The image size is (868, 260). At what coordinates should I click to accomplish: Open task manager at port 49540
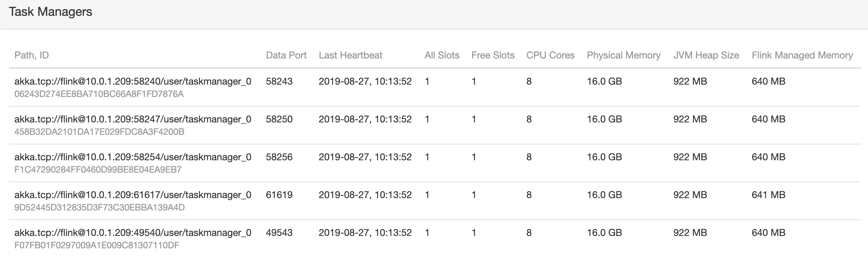133,233
